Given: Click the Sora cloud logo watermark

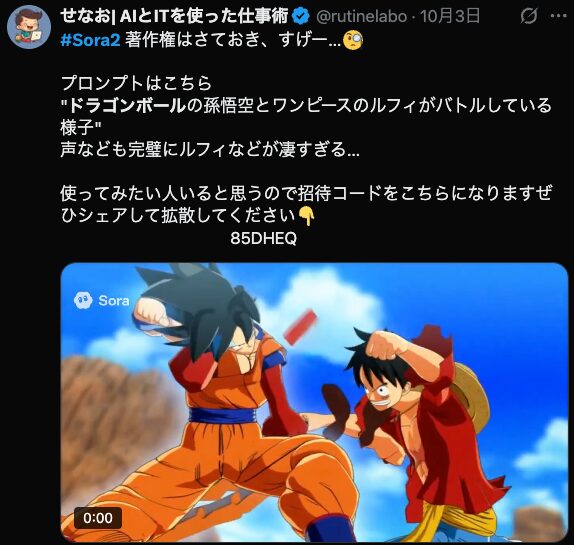Looking at the screenshot, I should click(x=83, y=301).
